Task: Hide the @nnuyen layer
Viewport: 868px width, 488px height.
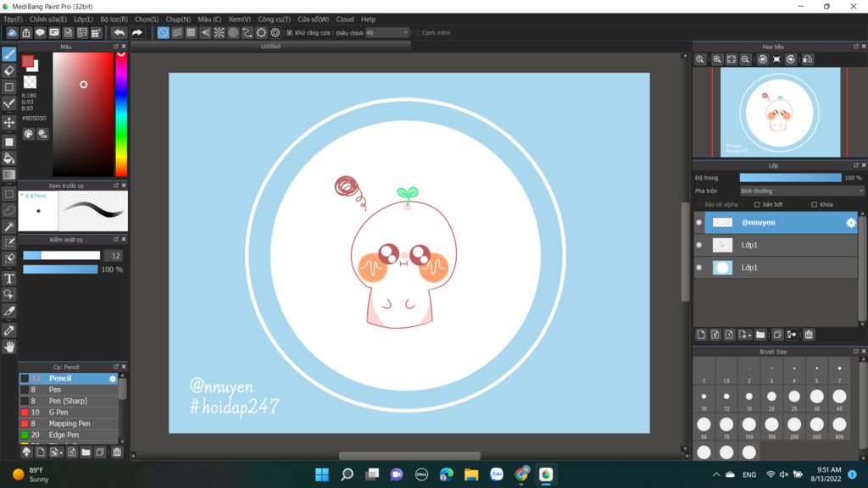Action: 699,223
